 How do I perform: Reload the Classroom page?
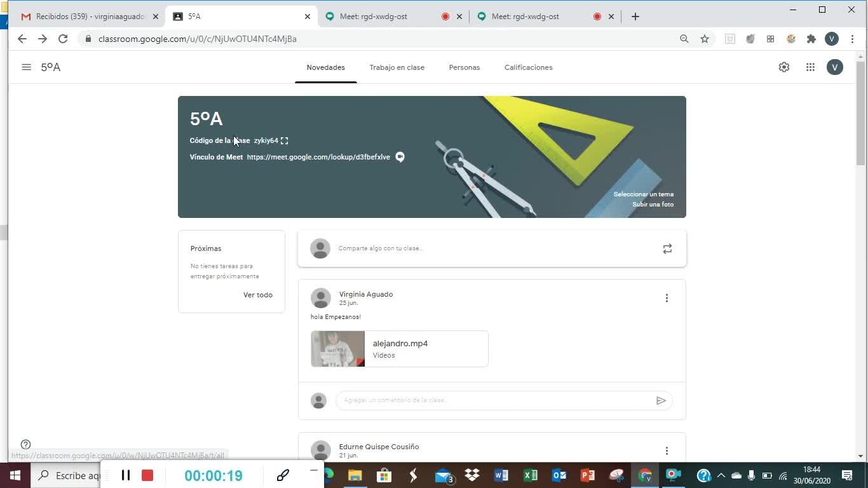63,39
